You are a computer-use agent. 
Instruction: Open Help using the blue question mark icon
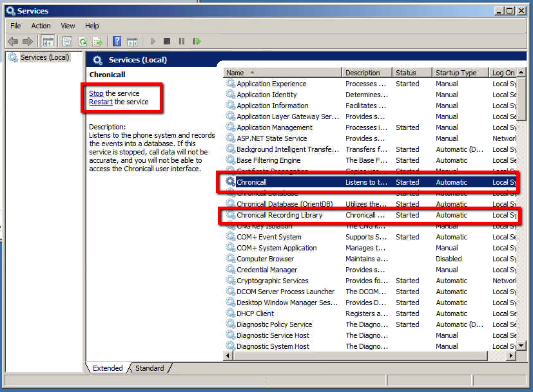click(x=117, y=41)
